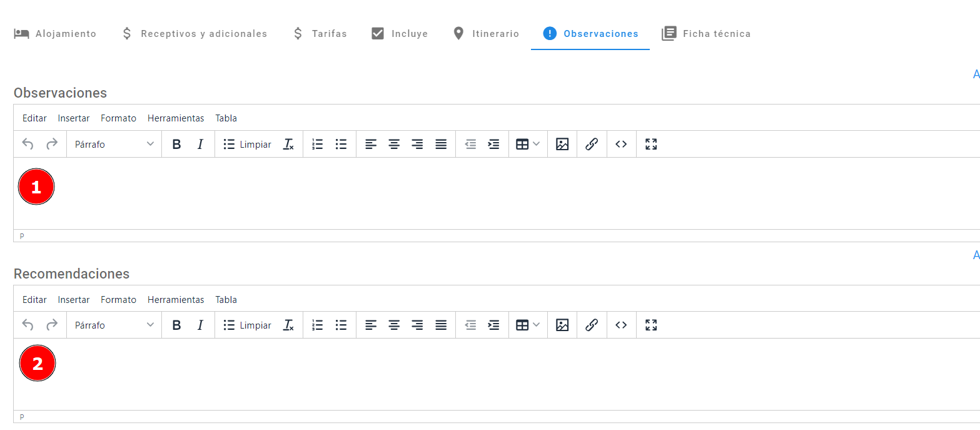The image size is (980, 430).
Task: Insert numbered list in Observaciones editor
Action: 318,145
